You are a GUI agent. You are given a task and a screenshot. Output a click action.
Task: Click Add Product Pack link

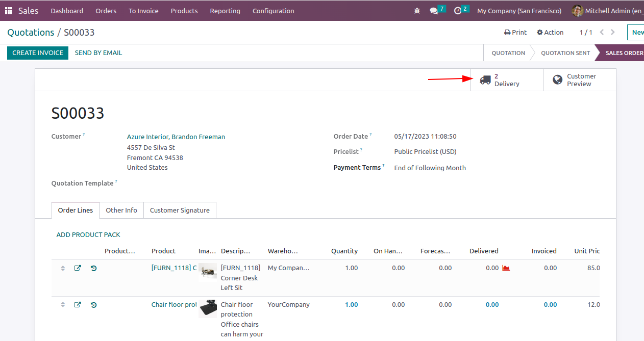pyautogui.click(x=88, y=234)
